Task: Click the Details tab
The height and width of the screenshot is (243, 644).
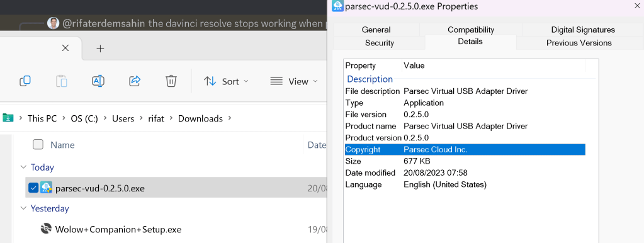Action: tap(470, 42)
